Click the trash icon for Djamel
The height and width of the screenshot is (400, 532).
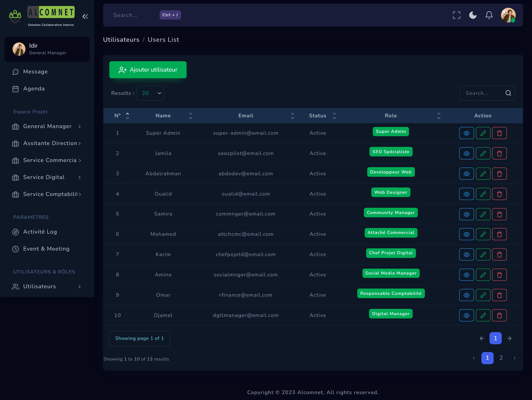click(x=499, y=315)
